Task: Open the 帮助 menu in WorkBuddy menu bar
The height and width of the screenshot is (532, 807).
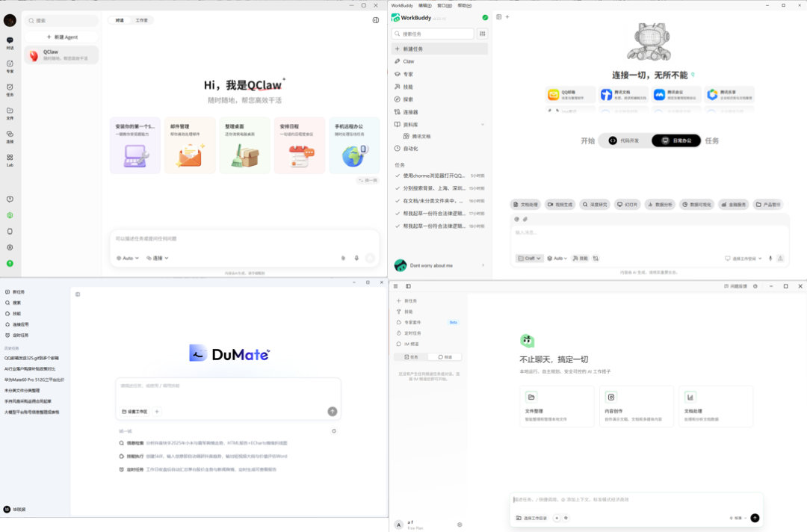Action: (464, 5)
